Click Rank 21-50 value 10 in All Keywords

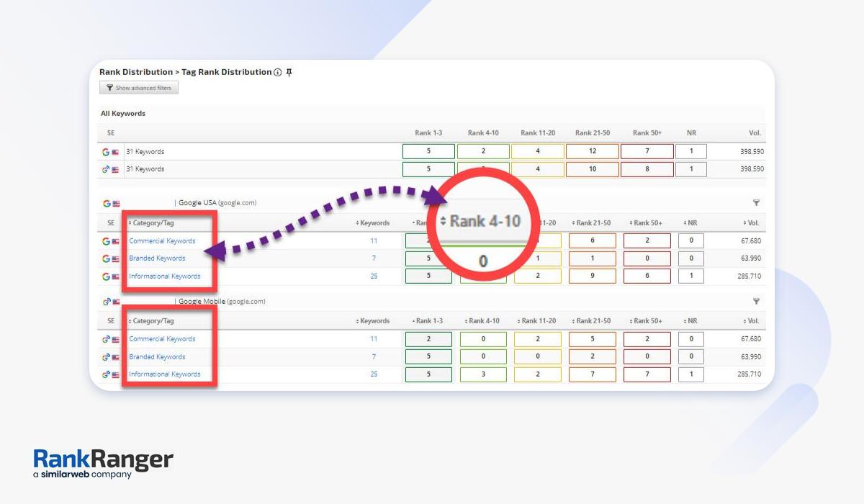coord(593,169)
